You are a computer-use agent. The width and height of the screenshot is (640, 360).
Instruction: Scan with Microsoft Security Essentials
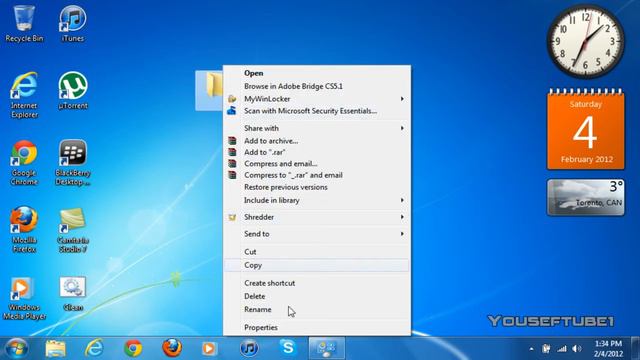point(317,111)
